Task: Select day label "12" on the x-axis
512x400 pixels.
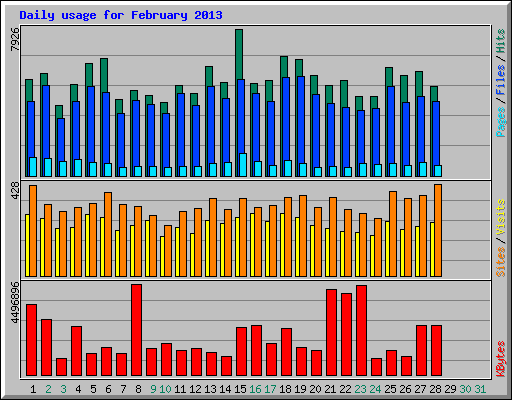Action: pyautogui.click(x=195, y=389)
